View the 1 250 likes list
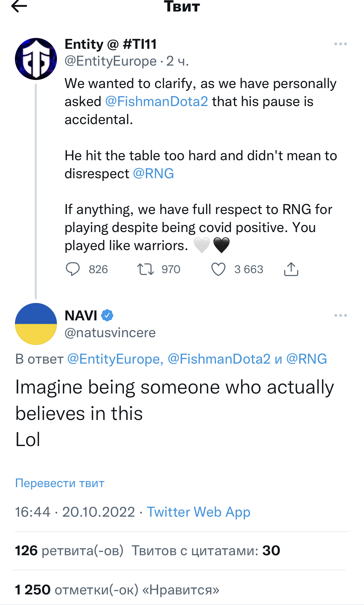 click(x=117, y=590)
